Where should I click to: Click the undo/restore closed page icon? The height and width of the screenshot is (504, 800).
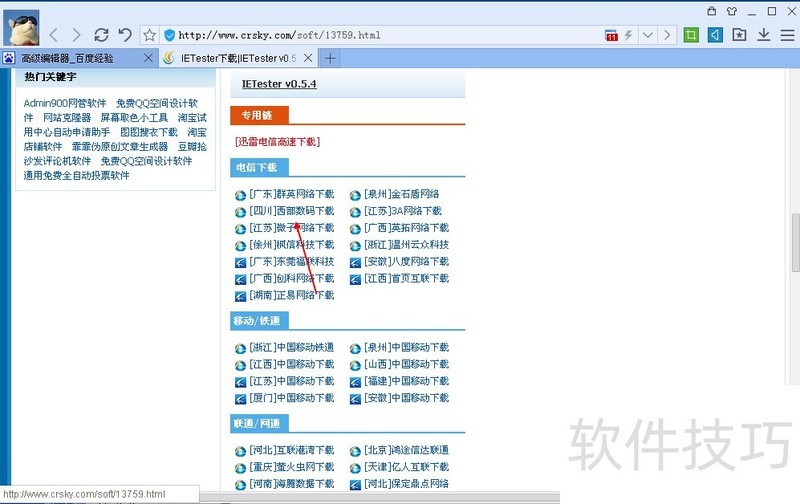click(x=125, y=35)
